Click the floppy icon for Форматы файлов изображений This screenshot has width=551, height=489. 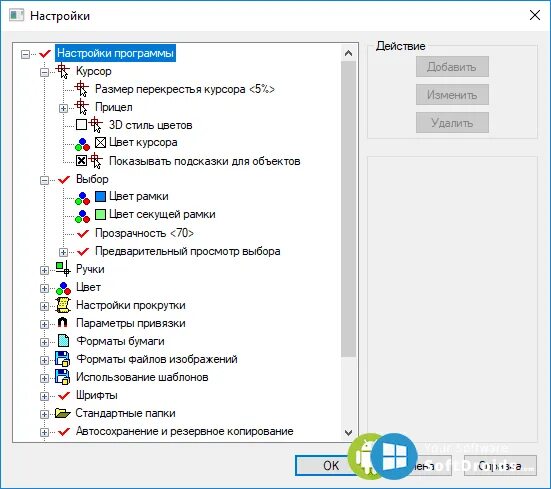63,359
